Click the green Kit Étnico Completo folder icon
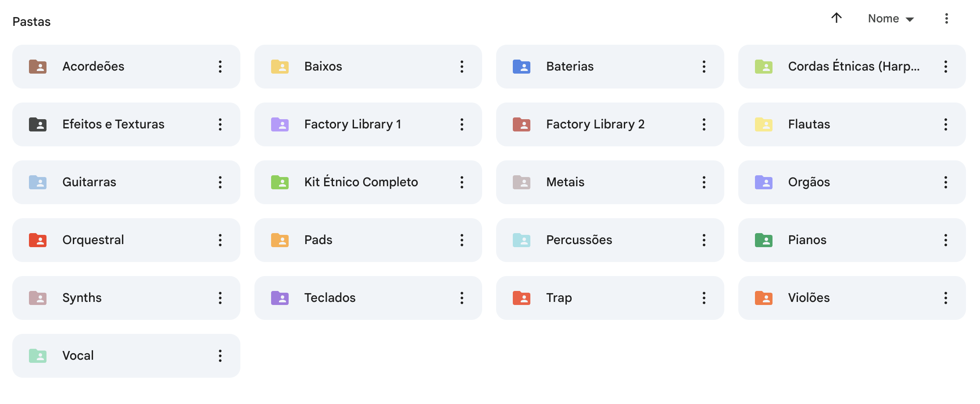 (x=279, y=182)
